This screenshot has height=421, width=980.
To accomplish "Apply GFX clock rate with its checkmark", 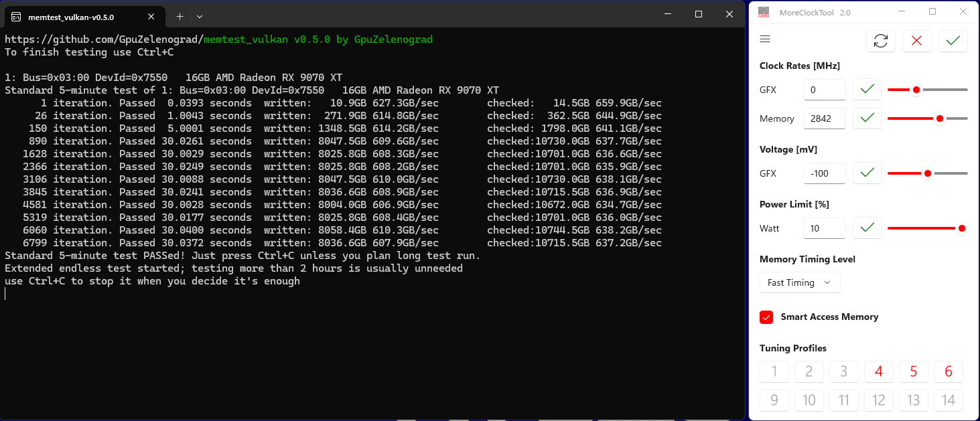I will pos(867,89).
